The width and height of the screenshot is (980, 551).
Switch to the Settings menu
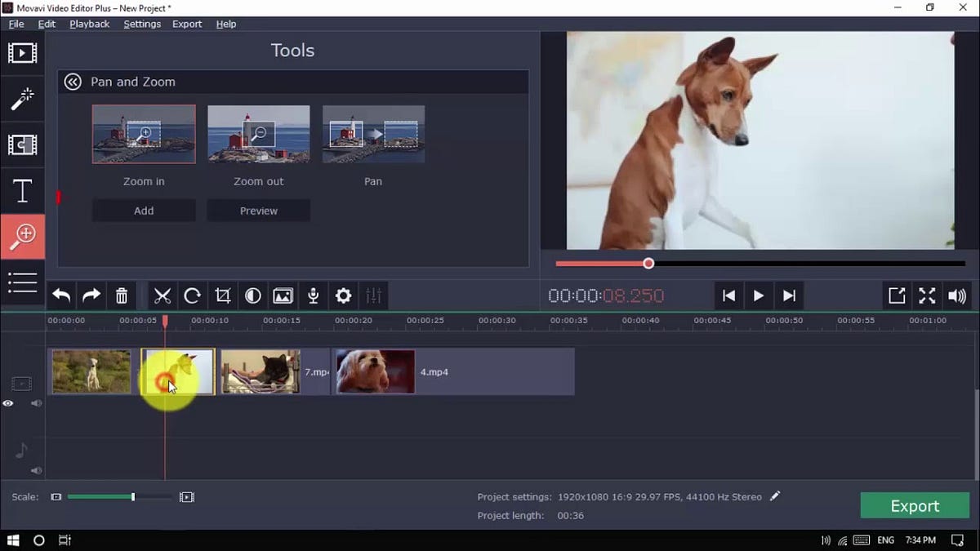142,24
